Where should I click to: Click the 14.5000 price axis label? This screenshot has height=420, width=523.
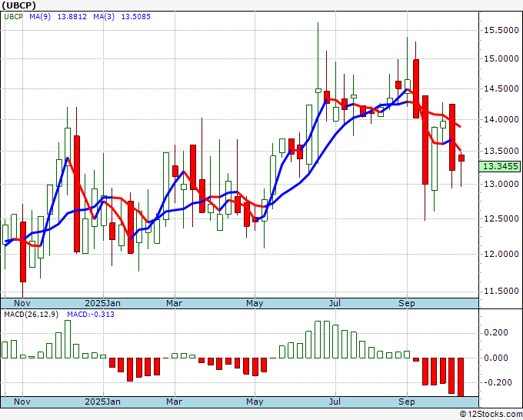pyautogui.click(x=501, y=88)
